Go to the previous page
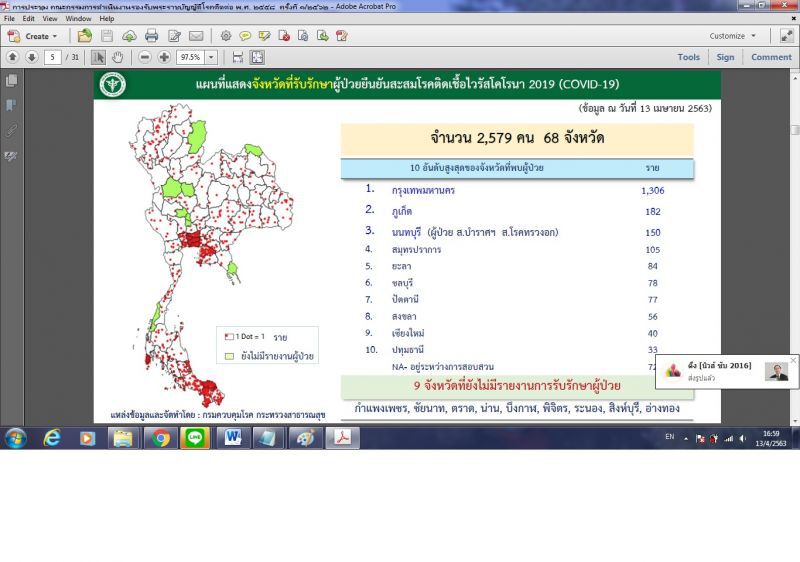This screenshot has height=562, width=800. point(13,57)
